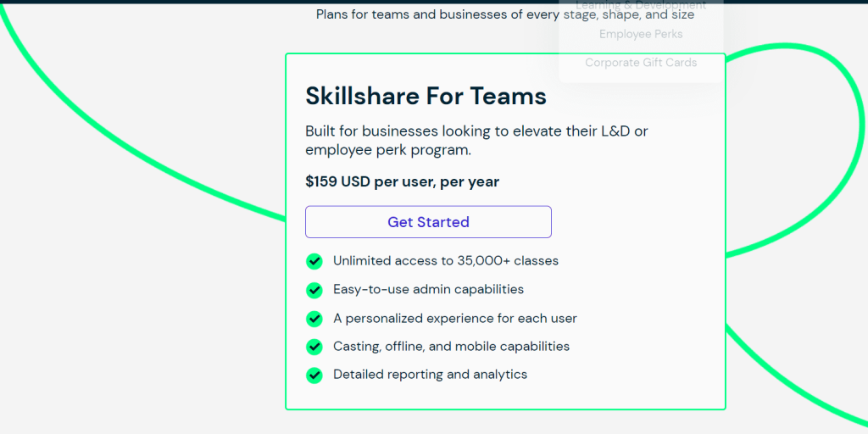The width and height of the screenshot is (868, 434).
Task: Click the dark top navigation bar strip
Action: pyautogui.click(x=434, y=2)
